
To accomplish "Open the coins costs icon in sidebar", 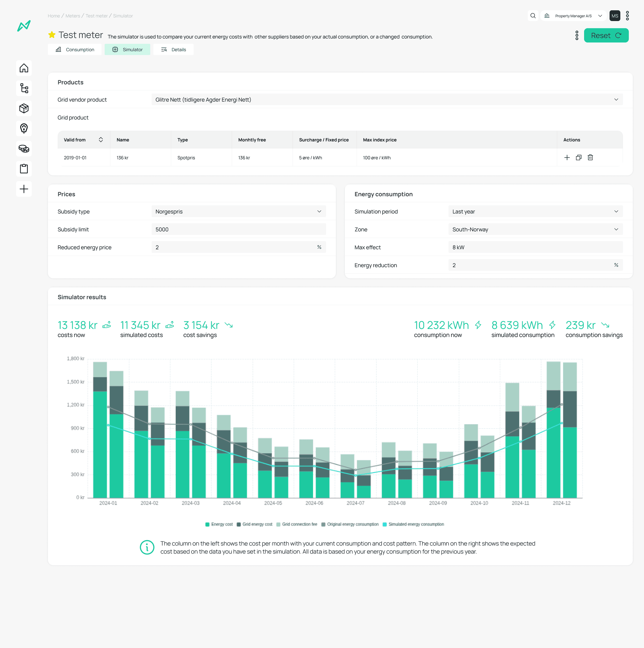I will click(24, 149).
